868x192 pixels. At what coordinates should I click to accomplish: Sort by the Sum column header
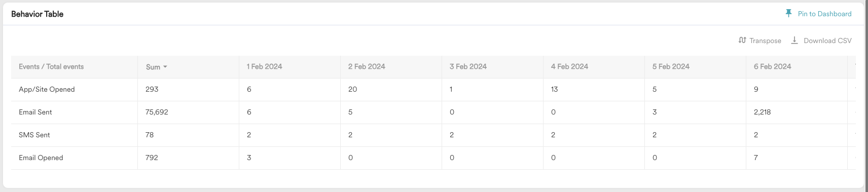pyautogui.click(x=153, y=67)
